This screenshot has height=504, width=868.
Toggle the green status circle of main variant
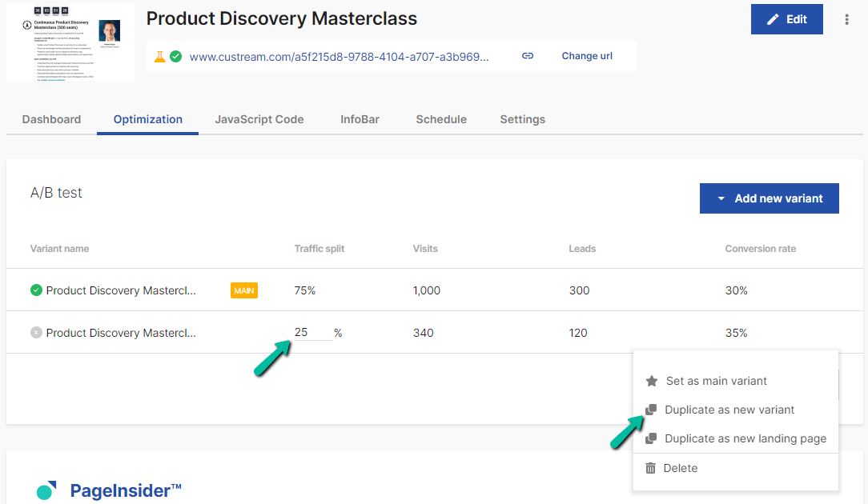click(36, 290)
